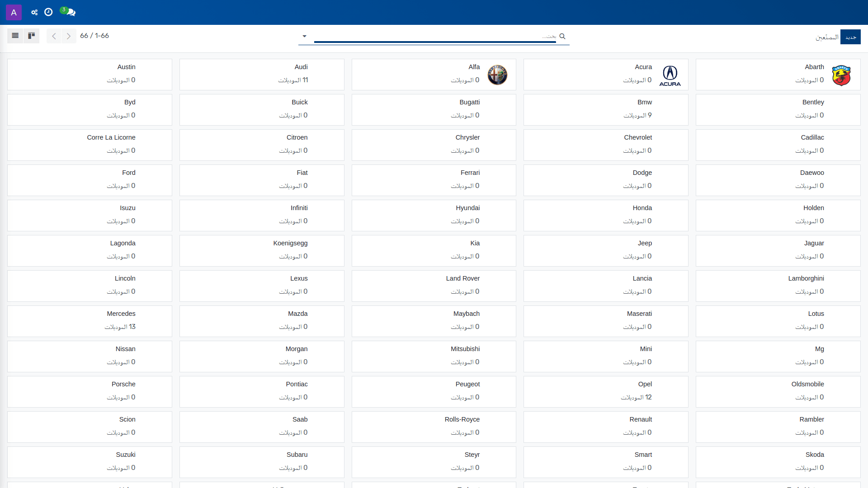Go to the next page of records
The width and height of the screenshot is (868, 488).
click(69, 36)
